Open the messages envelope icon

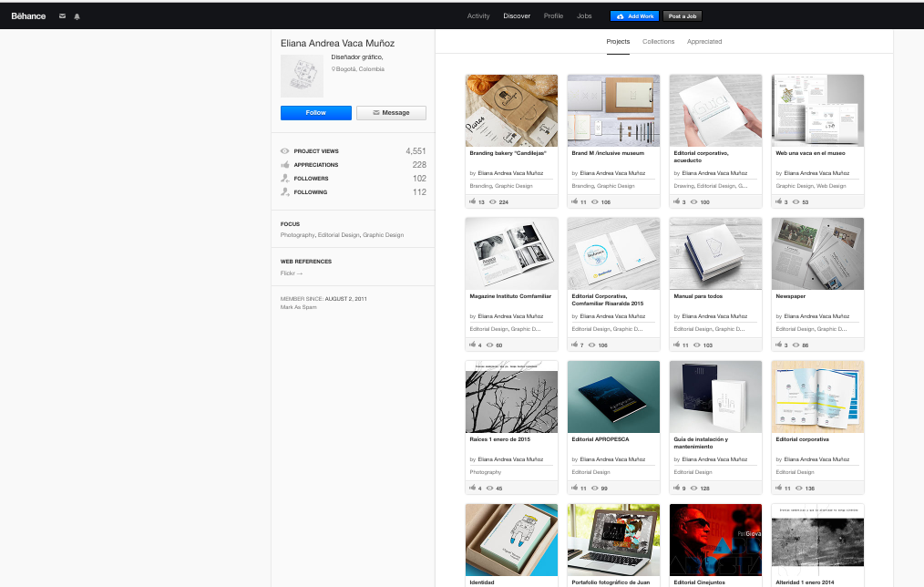tap(62, 16)
